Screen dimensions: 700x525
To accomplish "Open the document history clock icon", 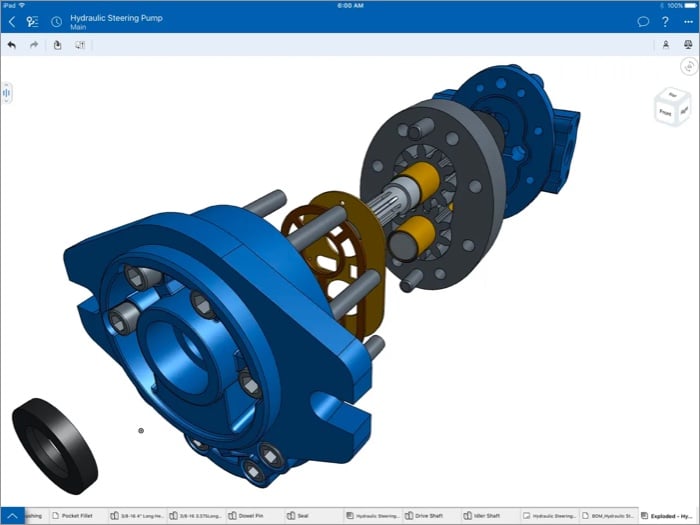I will point(56,21).
